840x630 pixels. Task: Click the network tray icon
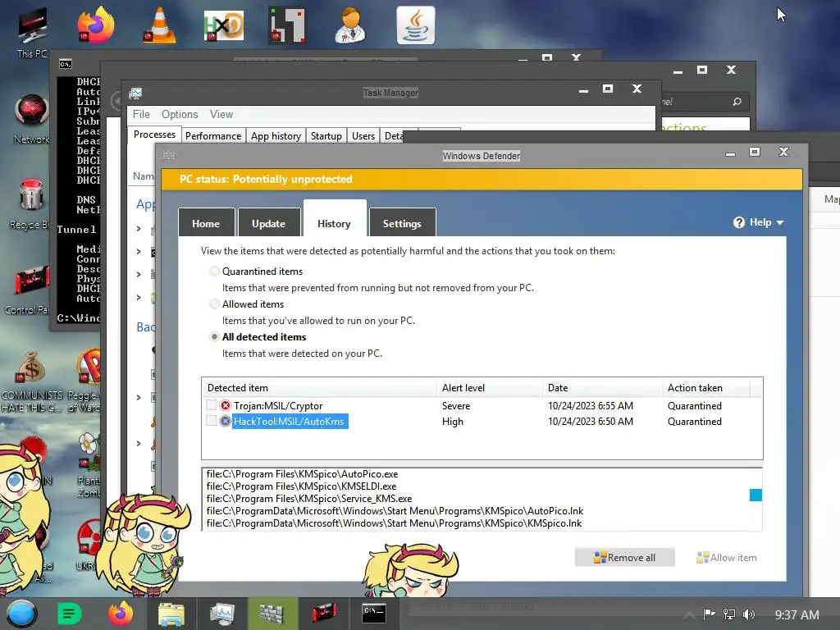pos(729,614)
